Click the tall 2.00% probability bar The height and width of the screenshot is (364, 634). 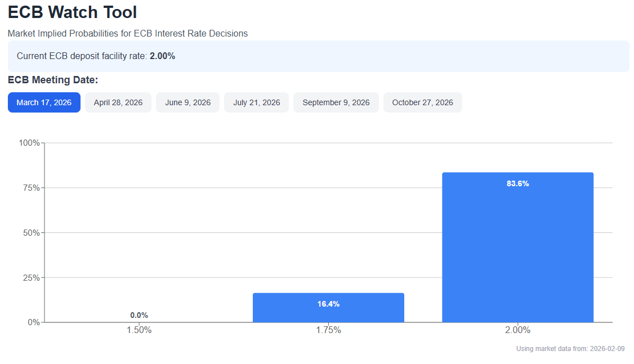517,253
